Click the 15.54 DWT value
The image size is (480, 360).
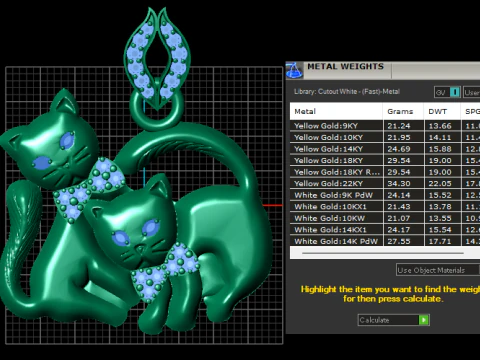[440, 230]
